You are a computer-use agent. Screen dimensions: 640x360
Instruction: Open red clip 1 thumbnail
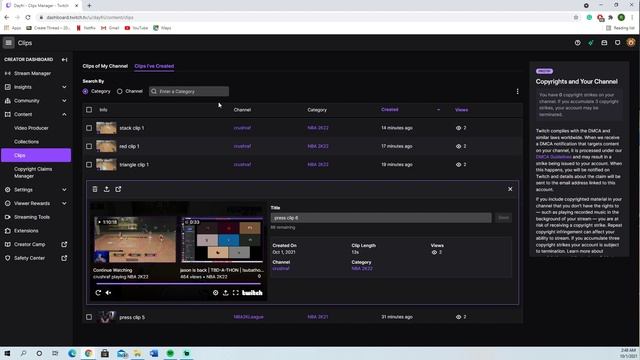[106, 146]
